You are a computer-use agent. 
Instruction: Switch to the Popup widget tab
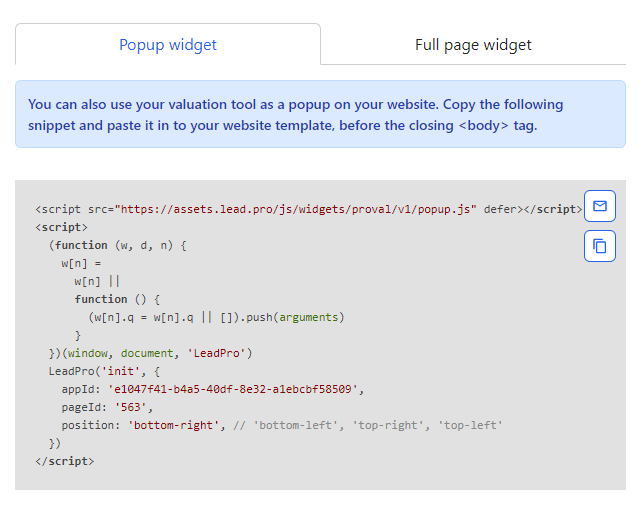tap(168, 45)
